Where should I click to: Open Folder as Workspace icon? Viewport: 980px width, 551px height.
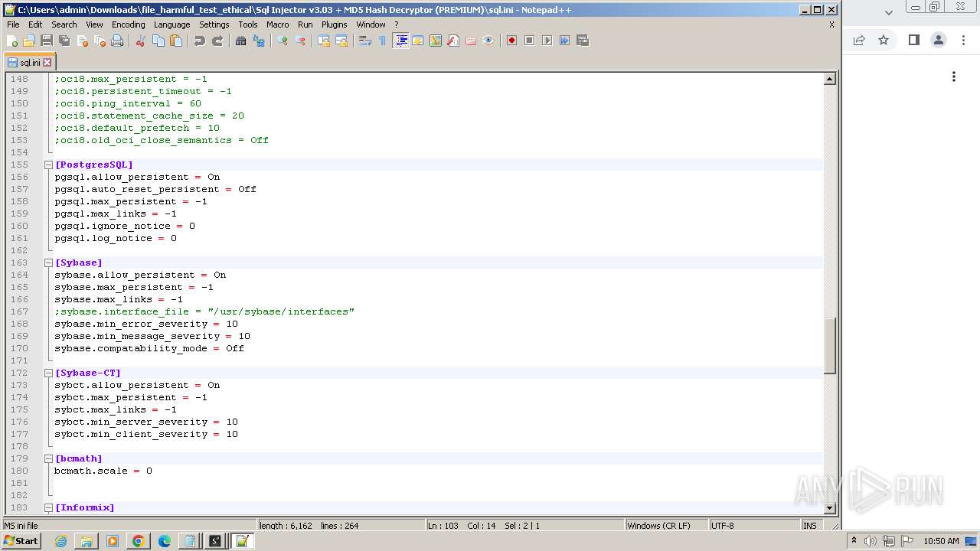471,41
